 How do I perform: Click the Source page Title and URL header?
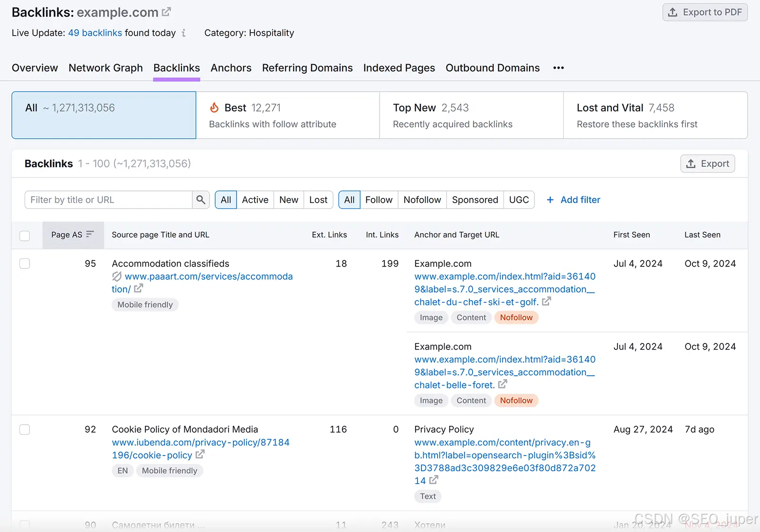pos(161,235)
